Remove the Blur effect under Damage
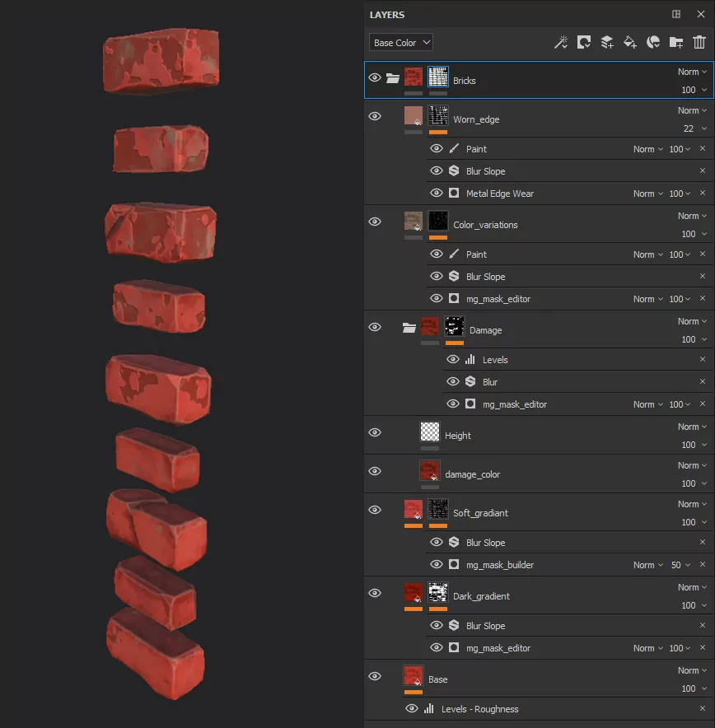The image size is (715, 728). [703, 381]
